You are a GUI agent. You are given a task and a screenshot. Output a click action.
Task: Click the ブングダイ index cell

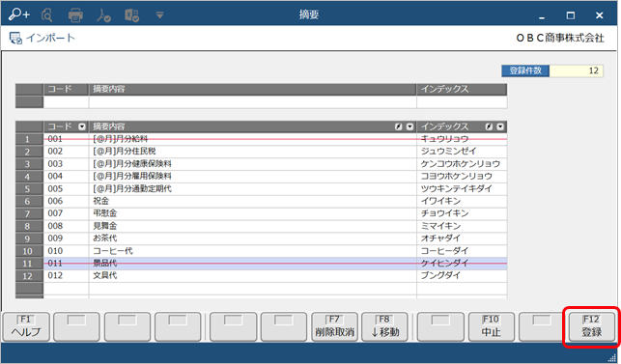click(x=462, y=276)
